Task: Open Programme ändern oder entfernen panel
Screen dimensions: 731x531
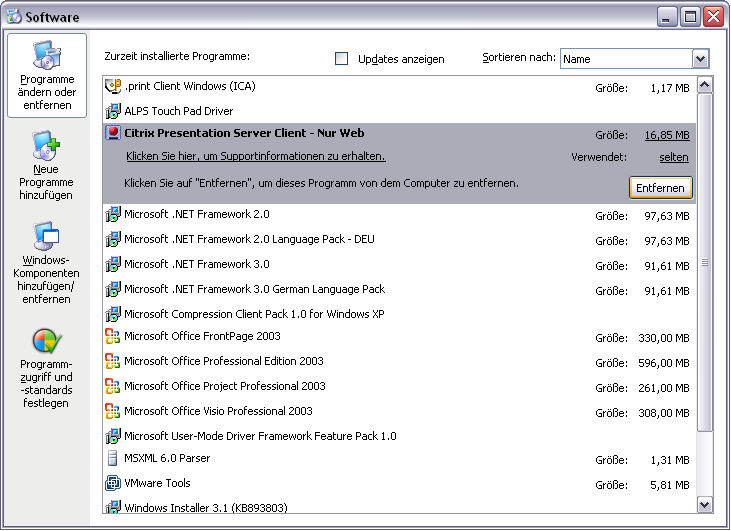Action: pos(47,76)
